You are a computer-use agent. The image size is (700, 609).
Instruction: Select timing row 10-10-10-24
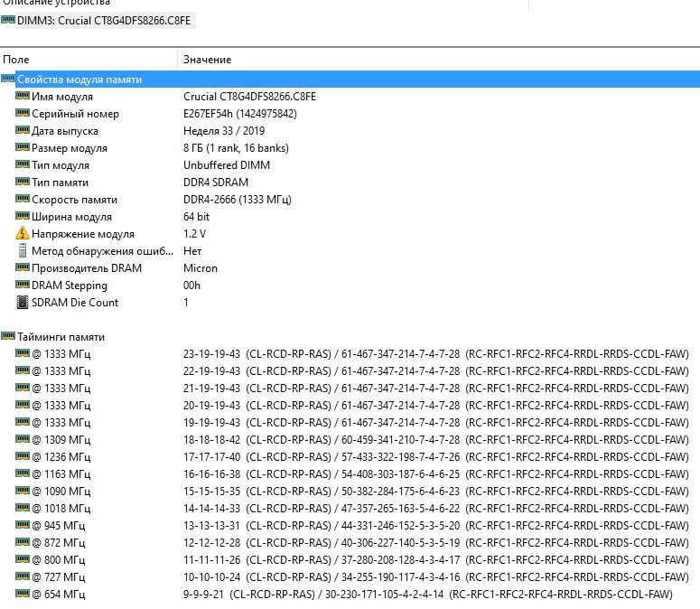pos(435,576)
